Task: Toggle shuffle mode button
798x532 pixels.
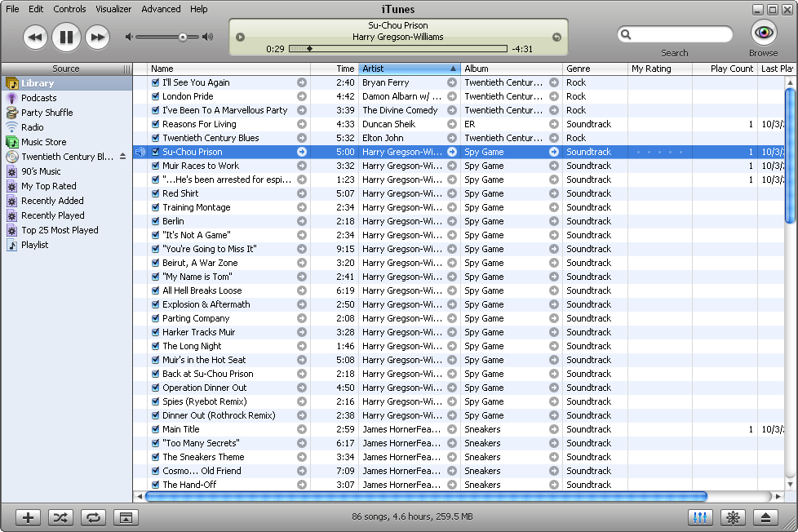Action: tap(60, 518)
